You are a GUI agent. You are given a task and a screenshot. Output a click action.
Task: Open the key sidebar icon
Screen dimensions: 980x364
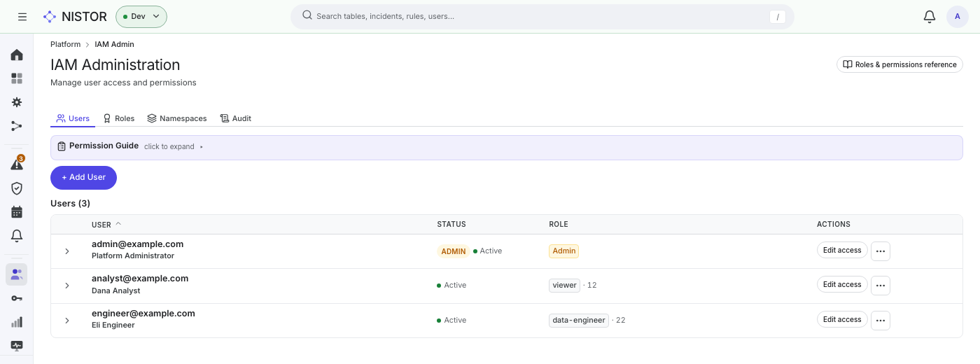pos(17,298)
